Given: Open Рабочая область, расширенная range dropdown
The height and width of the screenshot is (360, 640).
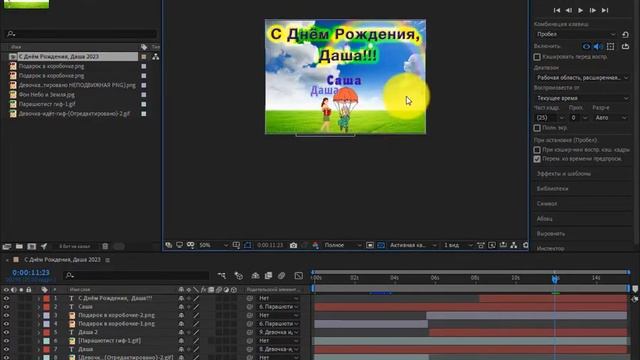Looking at the screenshot, I should 582,78.
